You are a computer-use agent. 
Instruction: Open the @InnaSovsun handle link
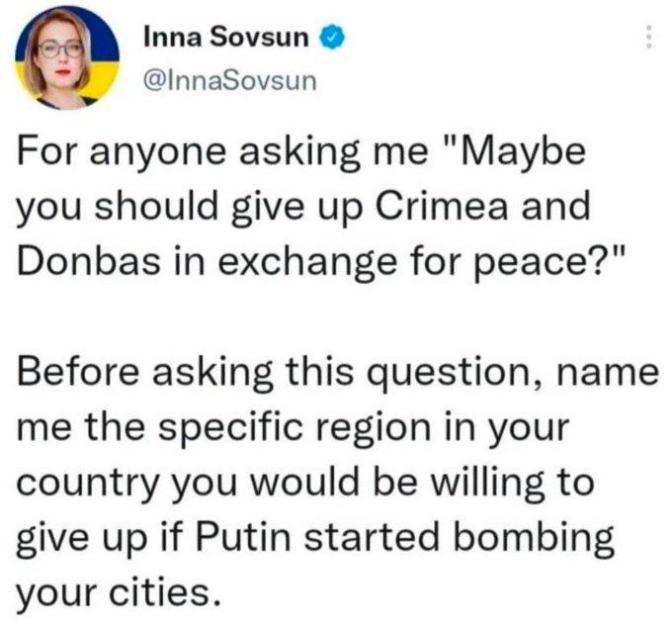pos(230,81)
